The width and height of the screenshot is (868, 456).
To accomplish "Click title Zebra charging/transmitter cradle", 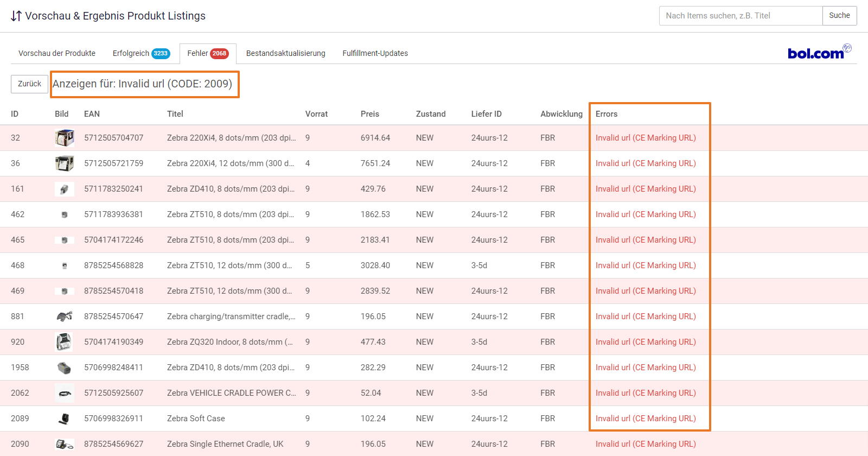I will (x=231, y=316).
